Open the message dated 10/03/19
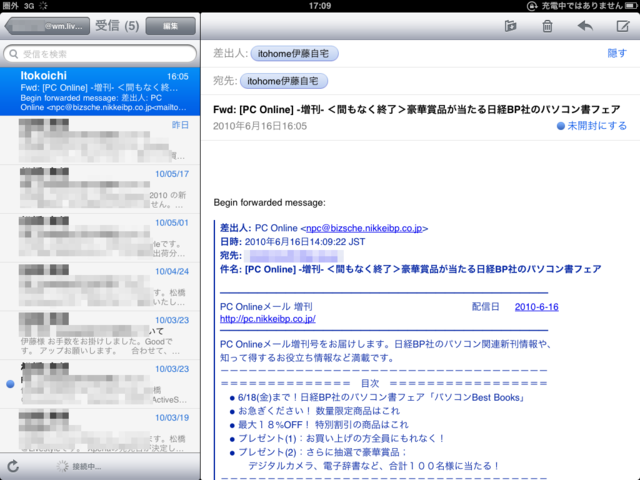Screen dimensions: 640x480 100,430
